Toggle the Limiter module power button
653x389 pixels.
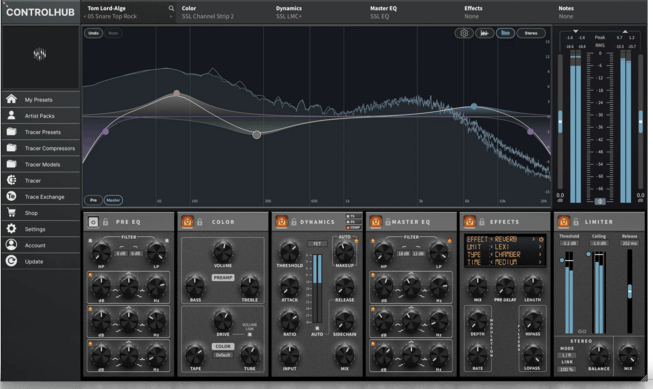click(564, 222)
